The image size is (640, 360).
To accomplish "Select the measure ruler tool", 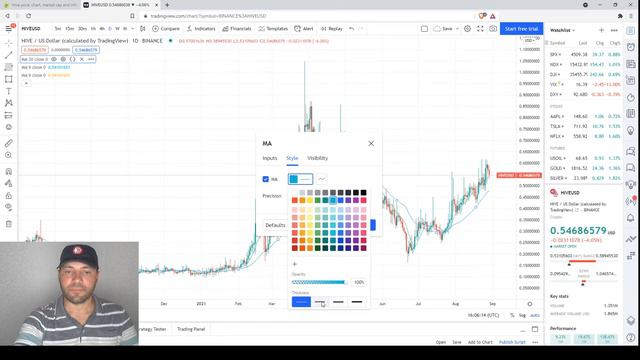I will tap(9, 143).
